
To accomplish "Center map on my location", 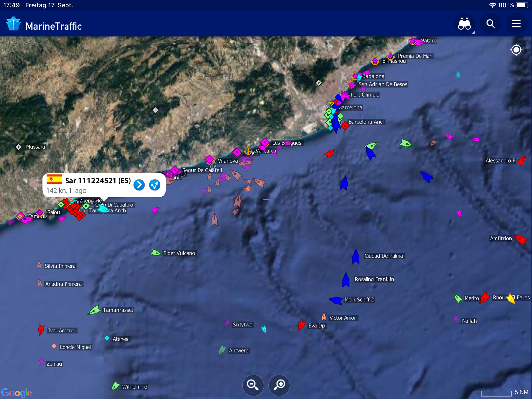I will tap(516, 50).
